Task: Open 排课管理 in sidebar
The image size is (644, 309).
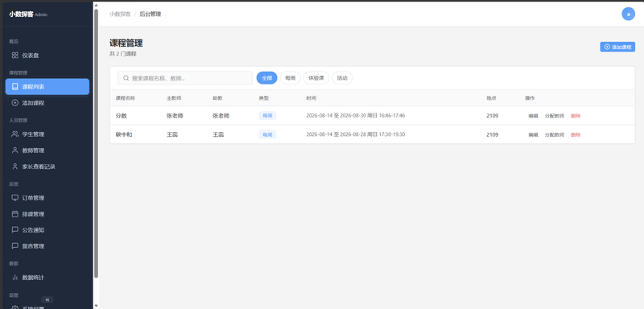Action: tap(47, 214)
